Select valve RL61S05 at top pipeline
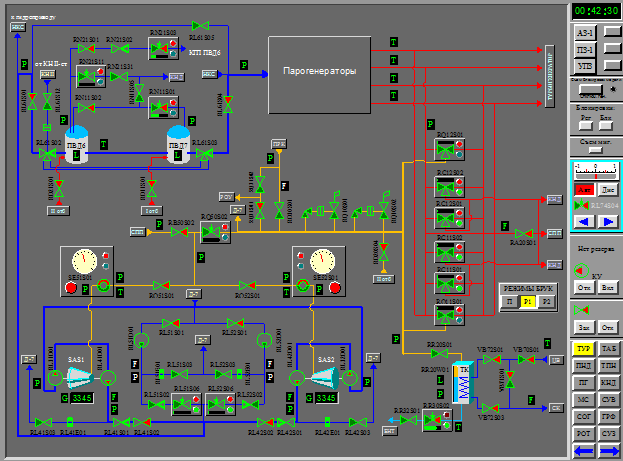 (200, 26)
